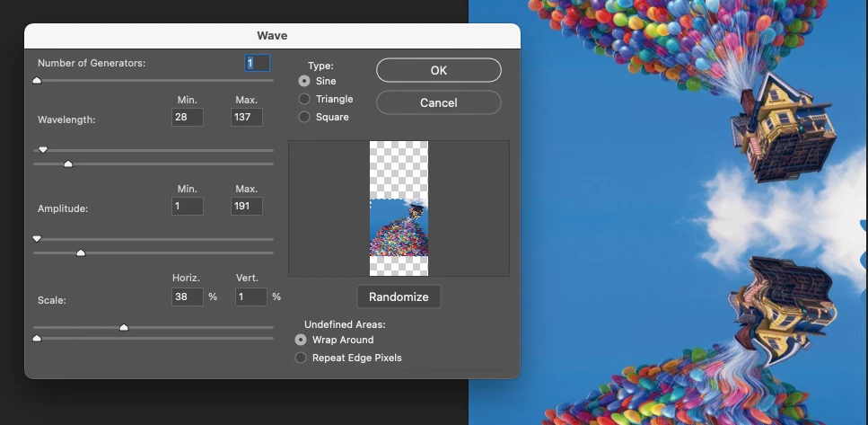This screenshot has width=868, height=425.
Task: Click the "Undefined Areas:" label
Action: pos(345,324)
